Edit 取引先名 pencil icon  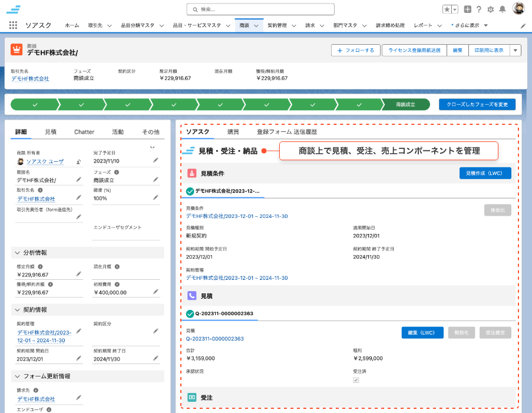(x=79, y=197)
